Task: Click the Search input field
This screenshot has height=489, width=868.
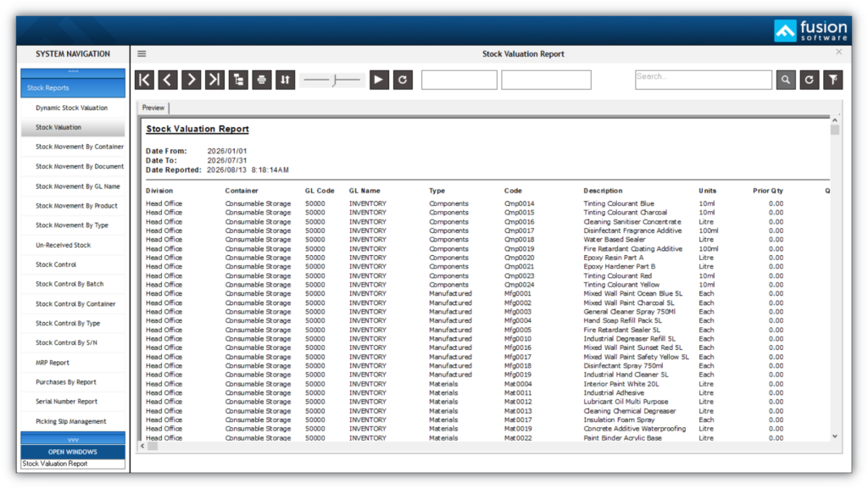Action: coord(703,80)
